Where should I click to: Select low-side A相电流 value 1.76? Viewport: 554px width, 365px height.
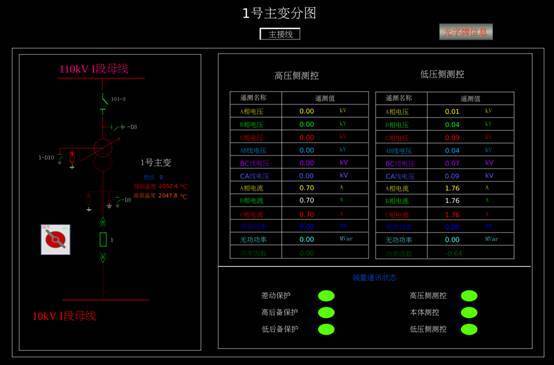[x=452, y=188]
